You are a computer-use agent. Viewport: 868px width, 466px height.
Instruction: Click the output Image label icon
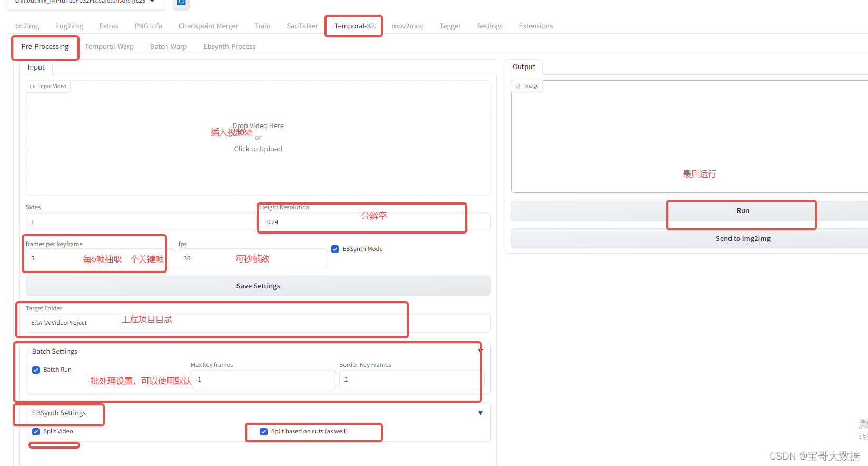(518, 86)
